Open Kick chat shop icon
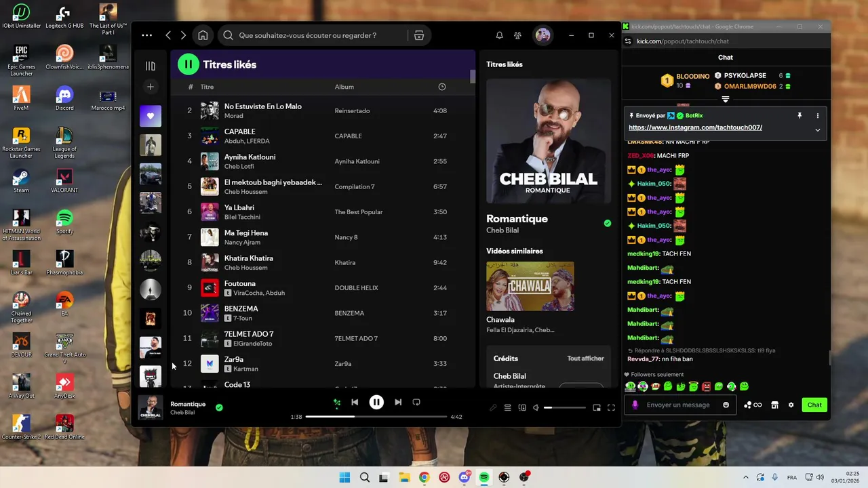868x488 pixels. point(775,405)
